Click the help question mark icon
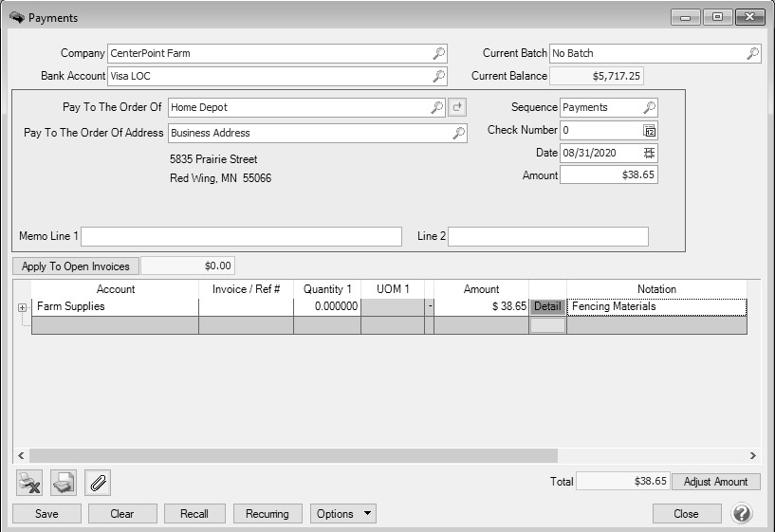 click(x=742, y=513)
